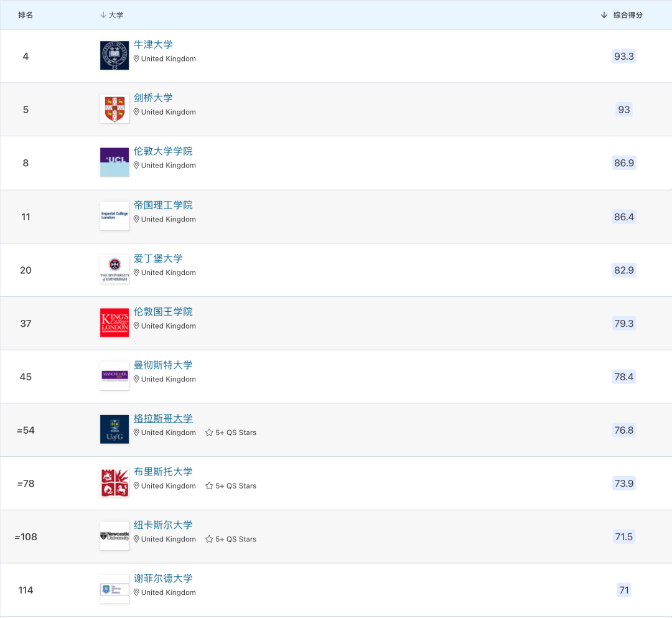The image size is (672, 618).
Task: Click location pin icon under 伦敦国王学院
Action: tap(136, 325)
